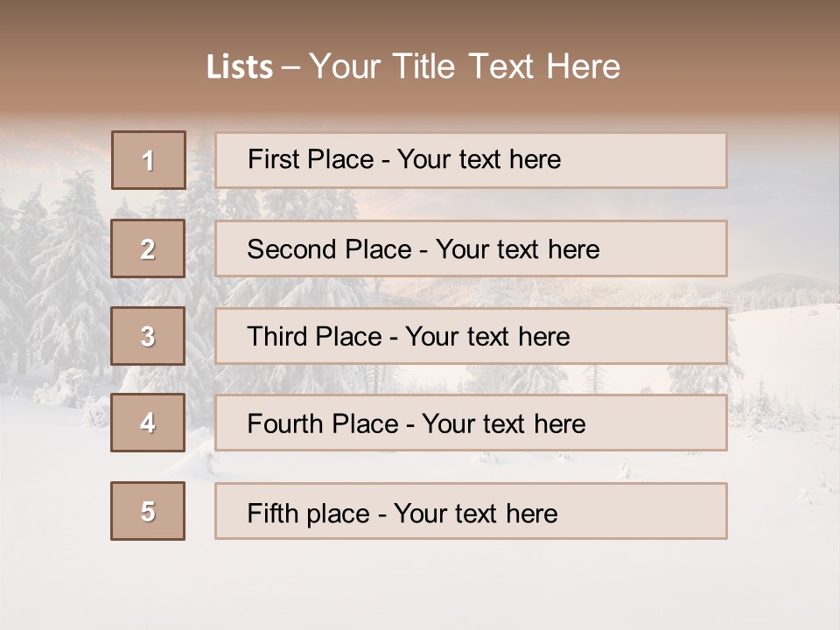840x630 pixels.
Task: Click the bold word 'Lists' in the title
Action: coord(240,66)
